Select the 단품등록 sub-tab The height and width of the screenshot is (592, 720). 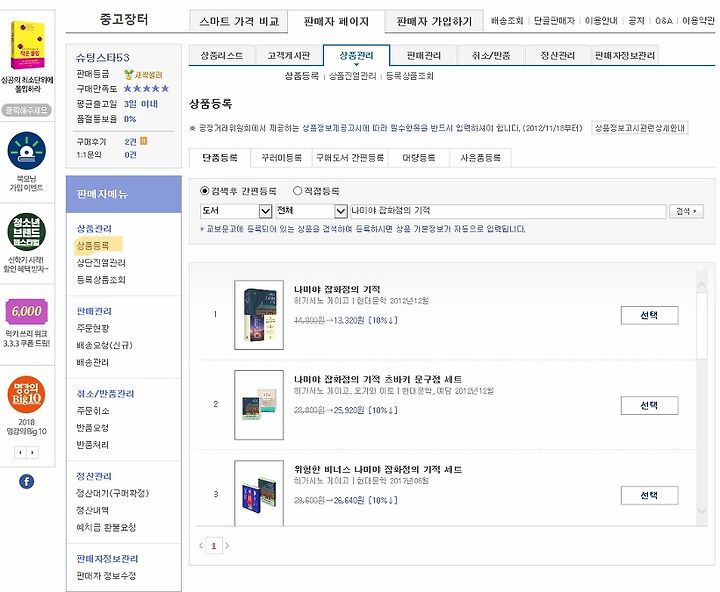[220, 158]
